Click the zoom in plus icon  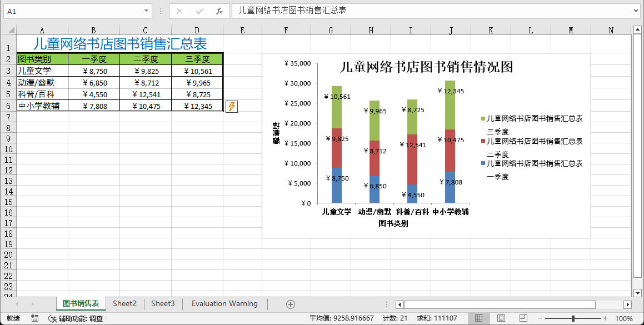(606, 318)
